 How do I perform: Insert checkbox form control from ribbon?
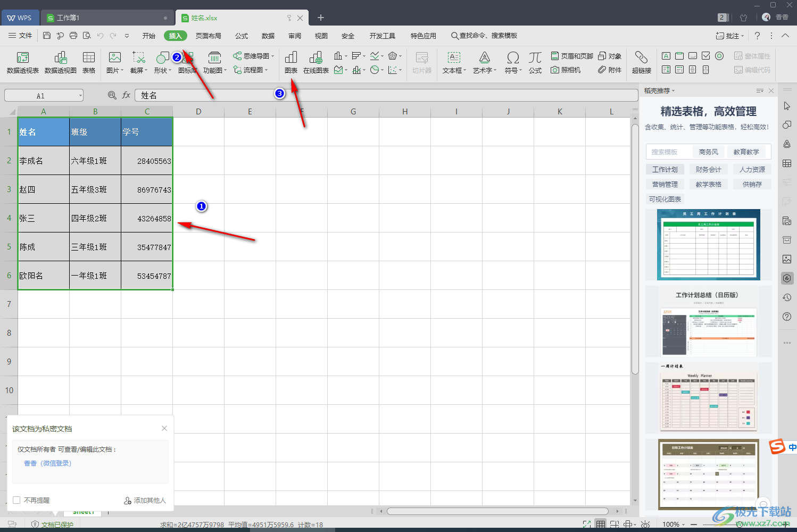(x=706, y=56)
